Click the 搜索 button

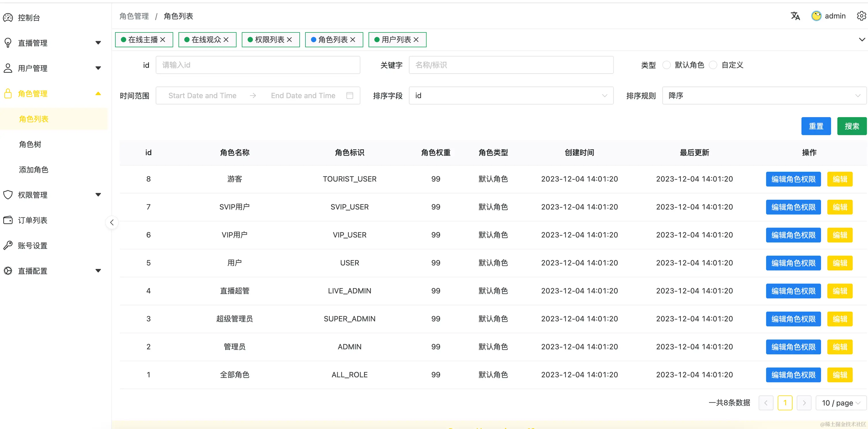tap(852, 126)
